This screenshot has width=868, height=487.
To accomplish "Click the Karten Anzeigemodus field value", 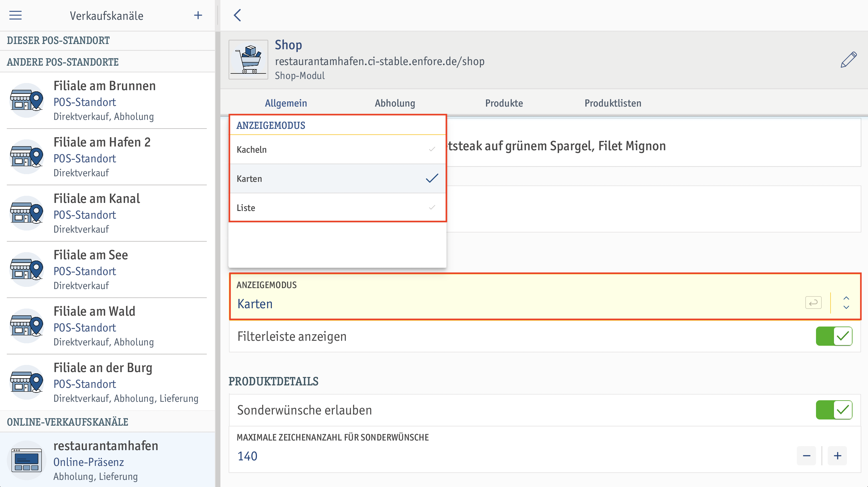I will coord(255,304).
